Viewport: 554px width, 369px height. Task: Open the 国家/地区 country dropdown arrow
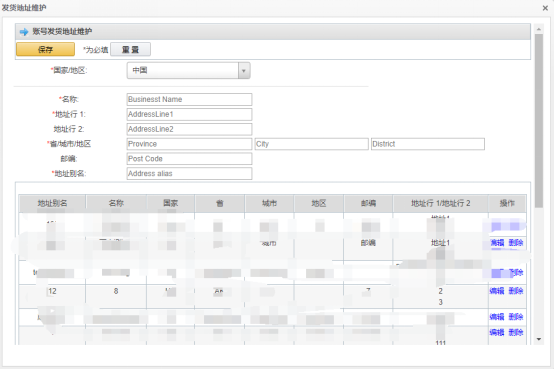coord(244,70)
